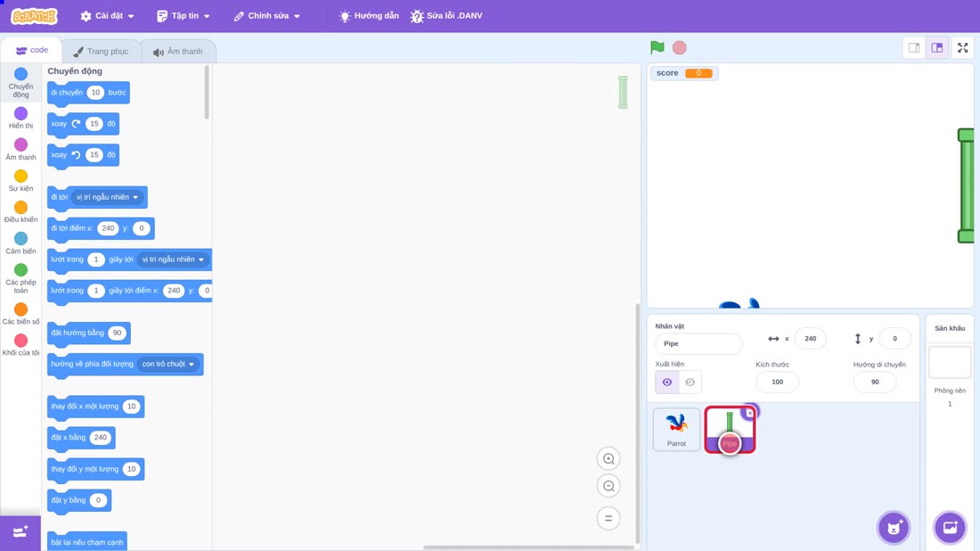980x551 pixels.
Task: Click the sprite size field 100
Action: [777, 382]
